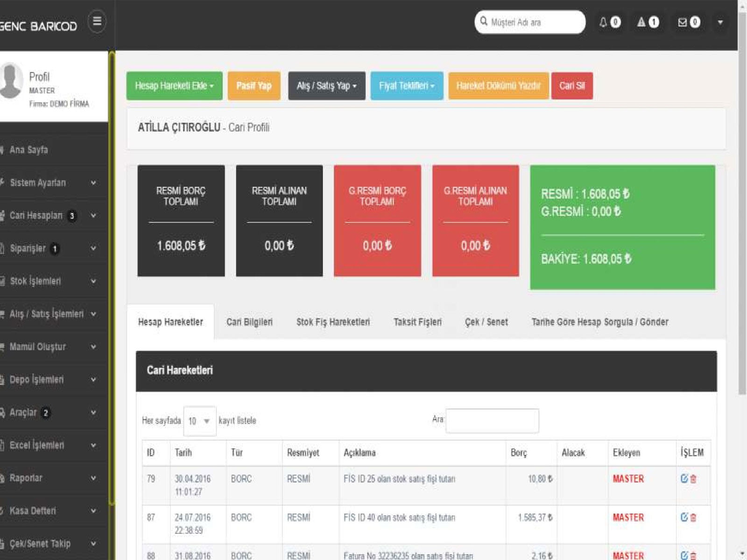Image resolution: width=747 pixels, height=560 pixels.
Task: Open the Taksit Fişleri tab
Action: pos(418,322)
